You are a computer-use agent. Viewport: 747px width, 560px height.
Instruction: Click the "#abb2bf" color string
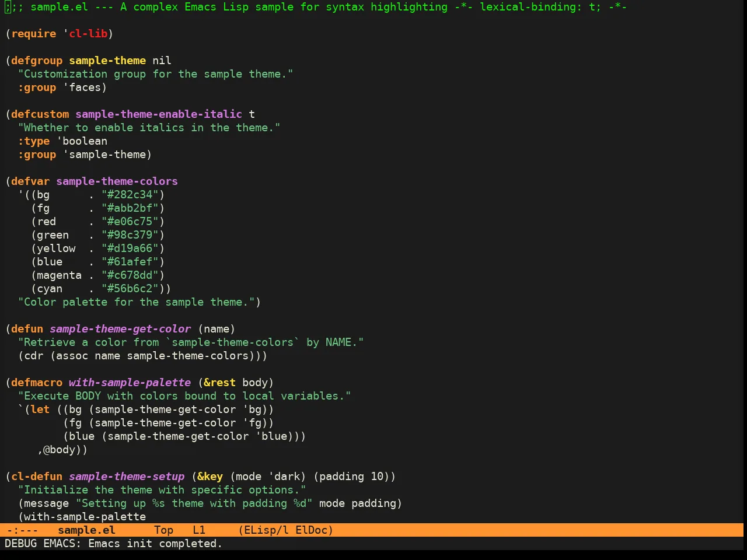point(130,208)
